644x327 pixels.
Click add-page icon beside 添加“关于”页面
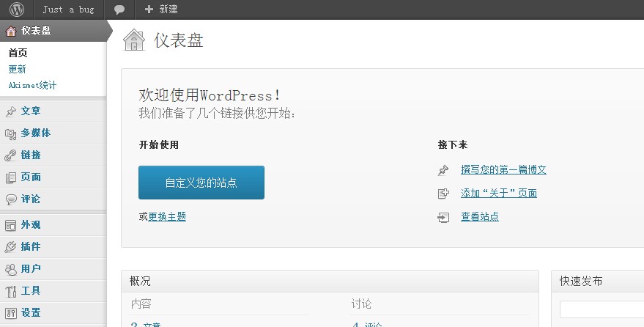[x=443, y=194]
